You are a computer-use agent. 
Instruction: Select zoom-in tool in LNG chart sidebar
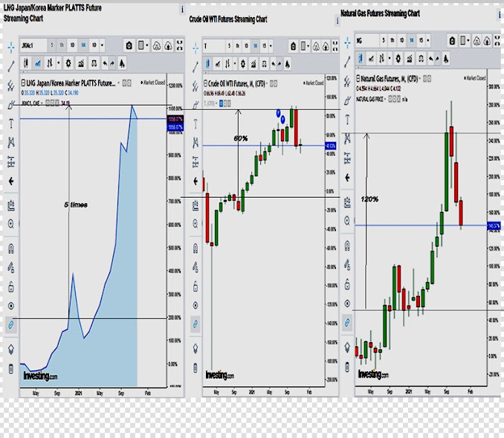coord(11,224)
